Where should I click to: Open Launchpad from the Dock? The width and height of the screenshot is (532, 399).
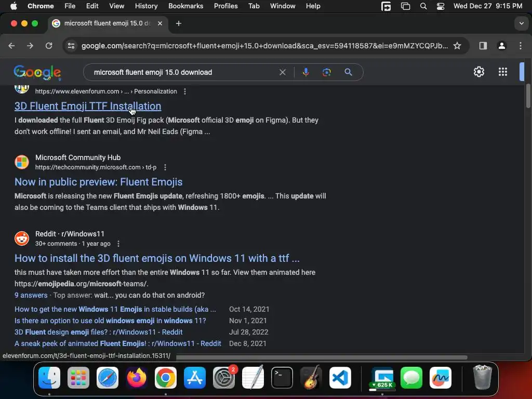click(78, 378)
